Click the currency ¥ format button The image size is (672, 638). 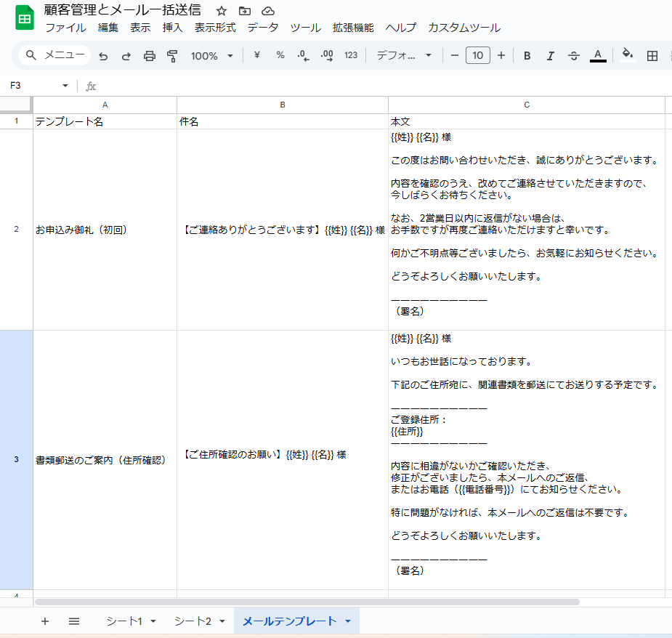point(256,56)
